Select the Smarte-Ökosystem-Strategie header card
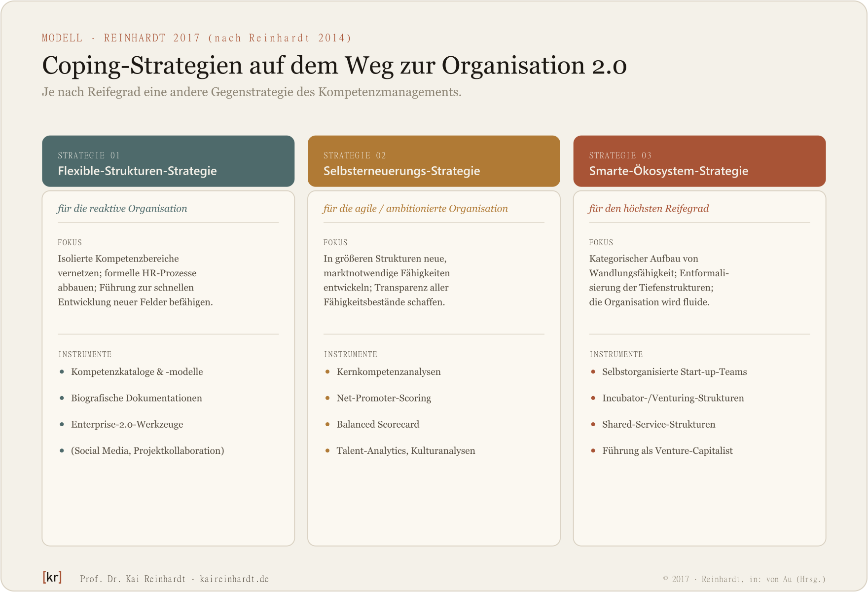Image resolution: width=868 pixels, height=592 pixels. [699, 161]
